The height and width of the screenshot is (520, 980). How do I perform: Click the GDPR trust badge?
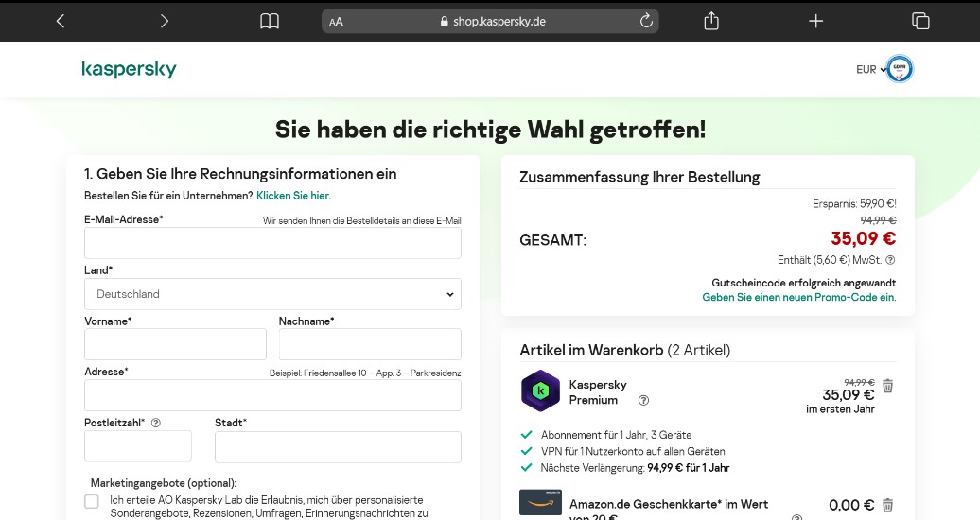point(900,69)
